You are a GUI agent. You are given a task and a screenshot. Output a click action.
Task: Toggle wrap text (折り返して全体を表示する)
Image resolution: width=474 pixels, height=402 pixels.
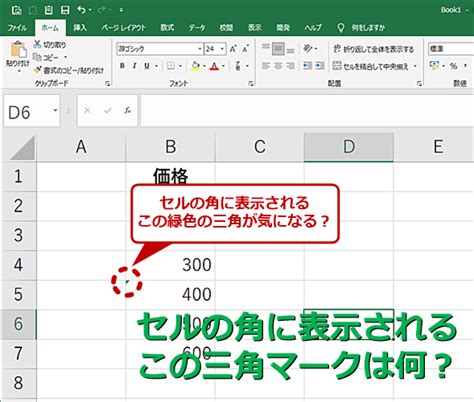point(373,49)
